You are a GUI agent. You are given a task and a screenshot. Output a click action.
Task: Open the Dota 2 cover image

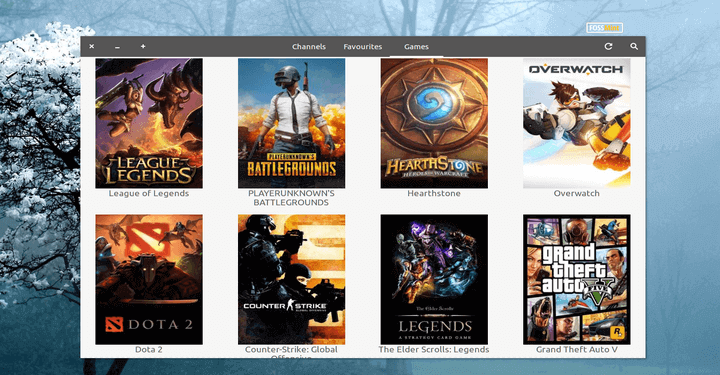(x=149, y=280)
